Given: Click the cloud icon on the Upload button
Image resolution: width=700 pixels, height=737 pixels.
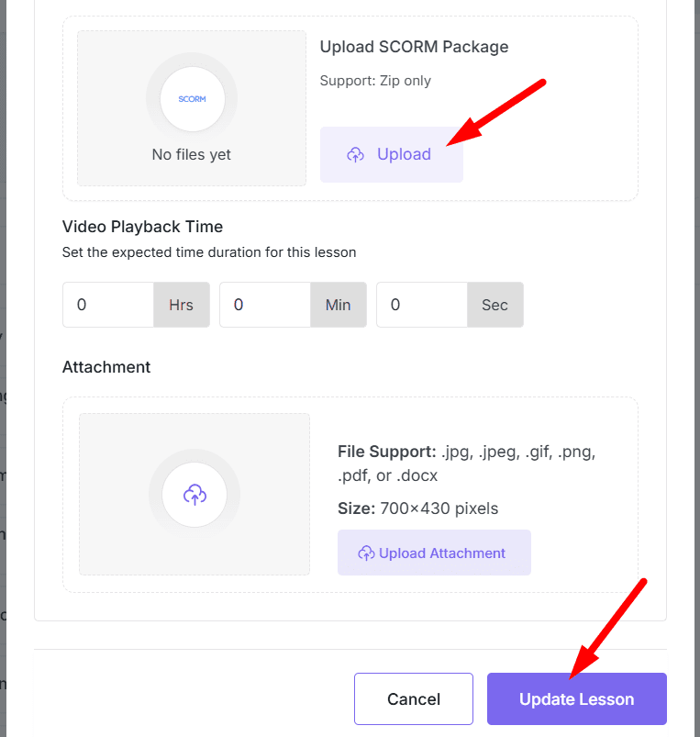Looking at the screenshot, I should [x=356, y=154].
